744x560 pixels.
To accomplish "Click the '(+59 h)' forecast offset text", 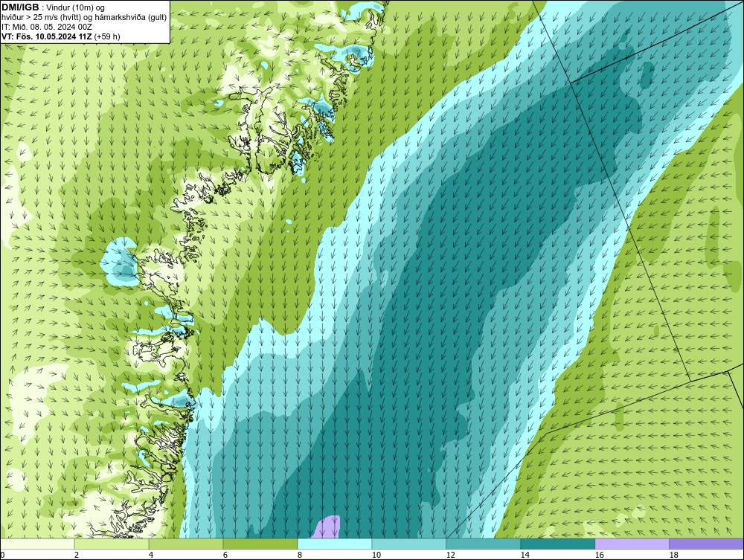I will [106, 36].
